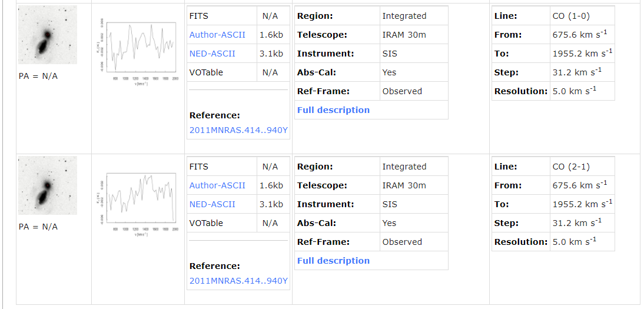Download NED-ASCII file for CO (1-0) spectrum
Viewport: 644px width, 309px height.
point(213,54)
